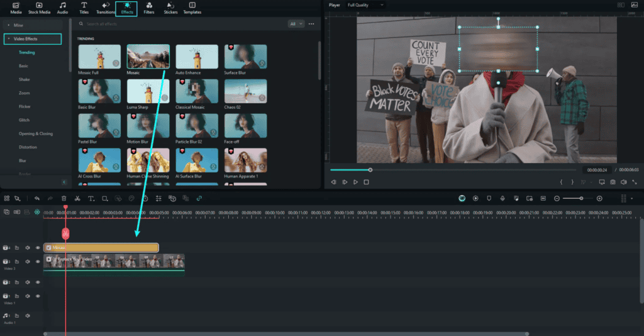Mute the Video 3 track speaker

(x=28, y=262)
